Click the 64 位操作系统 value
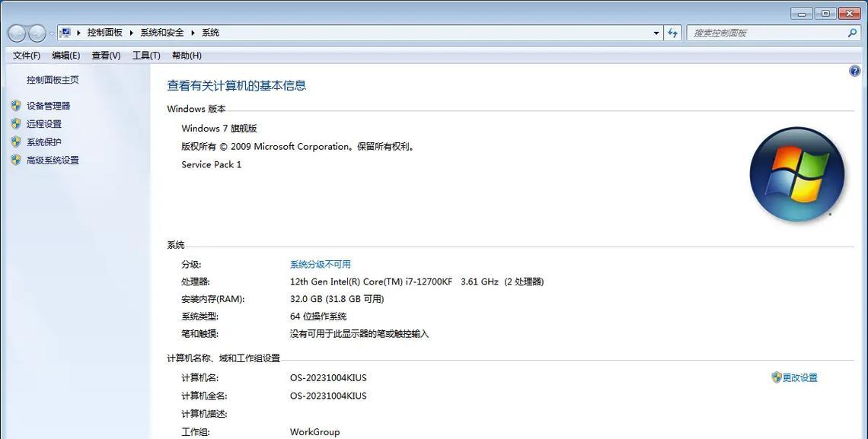Image resolution: width=868 pixels, height=439 pixels. [318, 317]
